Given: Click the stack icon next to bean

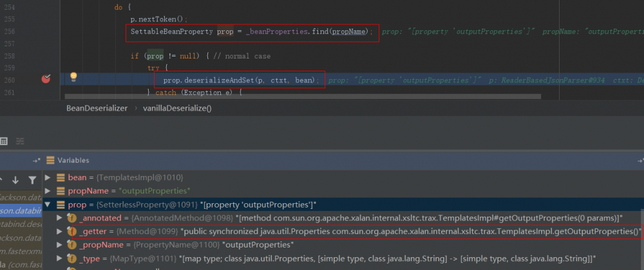Looking at the screenshot, I should 61,177.
